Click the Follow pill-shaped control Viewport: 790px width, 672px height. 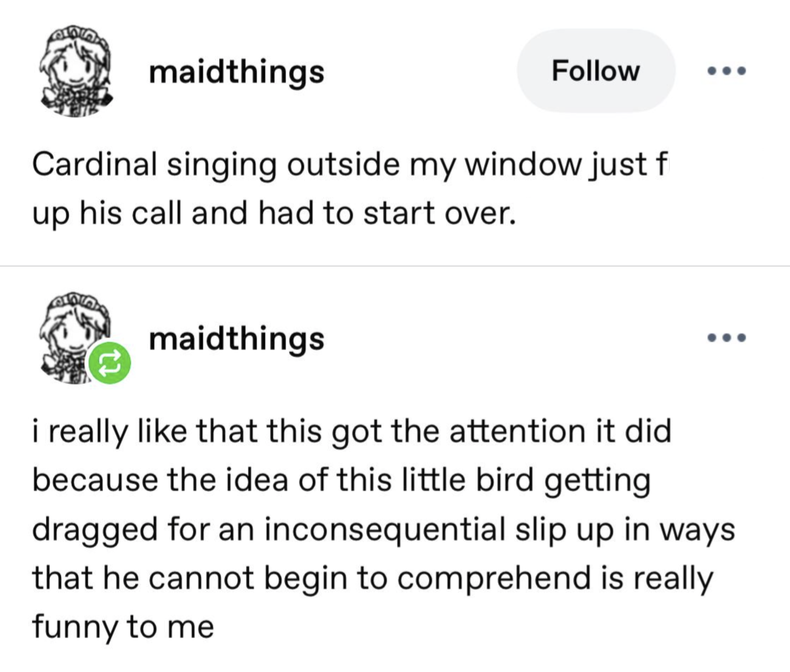[596, 71]
